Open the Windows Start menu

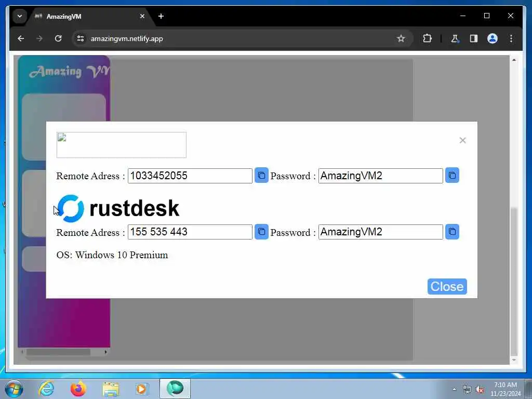coord(14,389)
